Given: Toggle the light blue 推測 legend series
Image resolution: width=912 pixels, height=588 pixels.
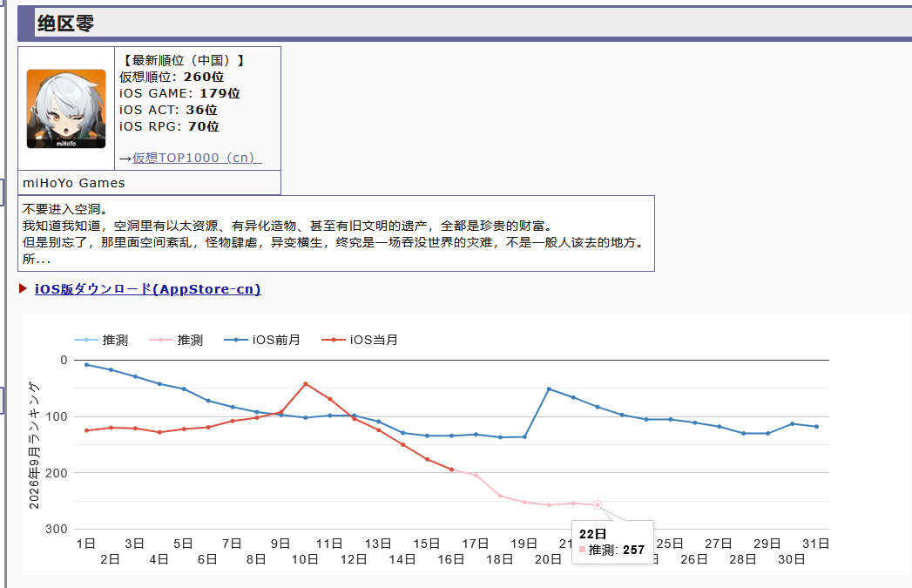Looking at the screenshot, I should click(101, 340).
